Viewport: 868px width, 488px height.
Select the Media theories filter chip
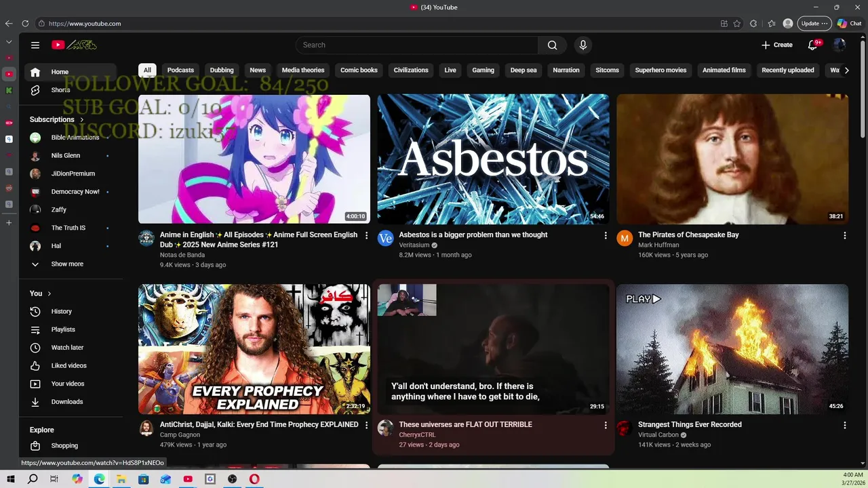(303, 70)
